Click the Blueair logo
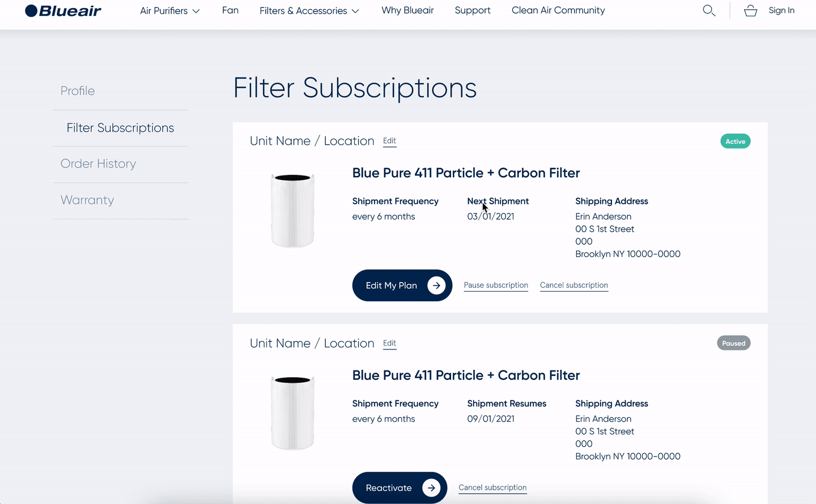The height and width of the screenshot is (504, 816). (63, 11)
